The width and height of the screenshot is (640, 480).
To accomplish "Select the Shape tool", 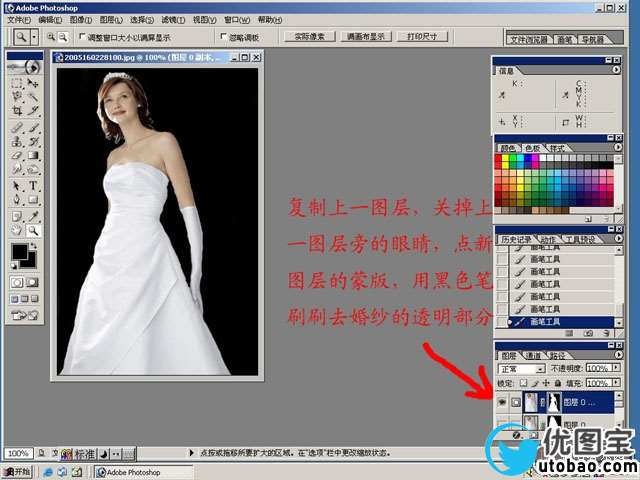I will pyautogui.click(x=33, y=200).
